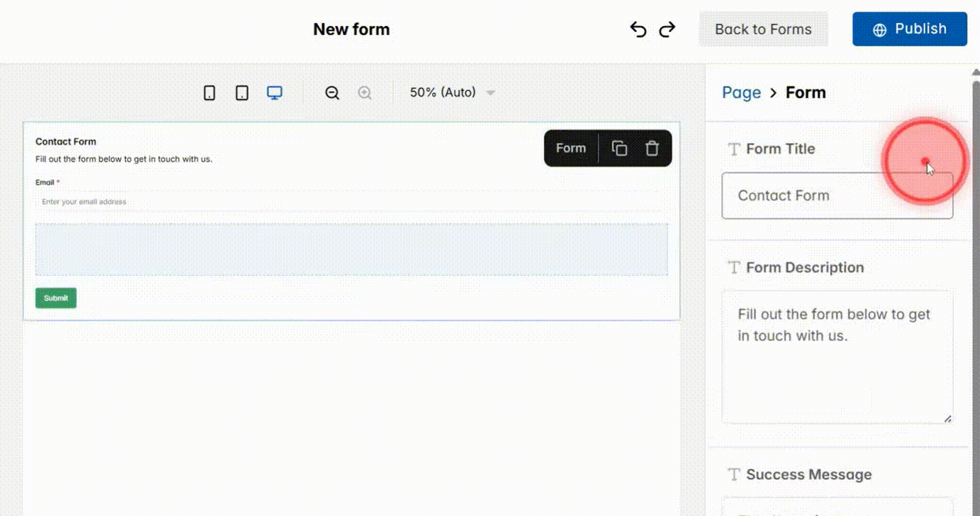980x516 pixels.
Task: Open the 50% (Auto) zoom dropdown
Action: point(451,92)
